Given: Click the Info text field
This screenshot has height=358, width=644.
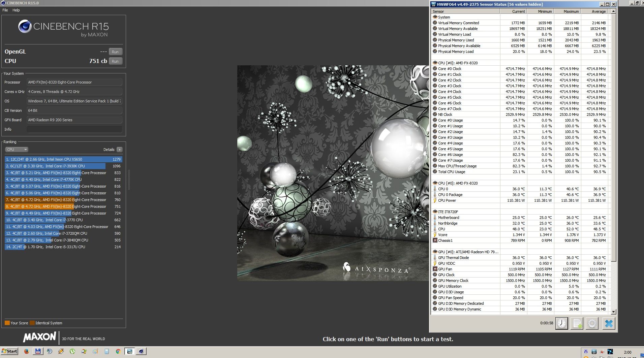Looking at the screenshot, I should pos(74,129).
